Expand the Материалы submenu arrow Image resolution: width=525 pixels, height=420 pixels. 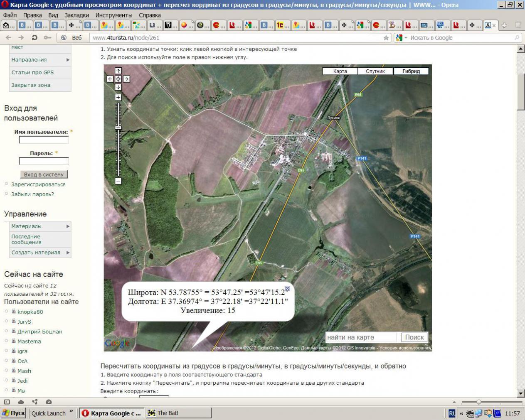[x=68, y=226]
